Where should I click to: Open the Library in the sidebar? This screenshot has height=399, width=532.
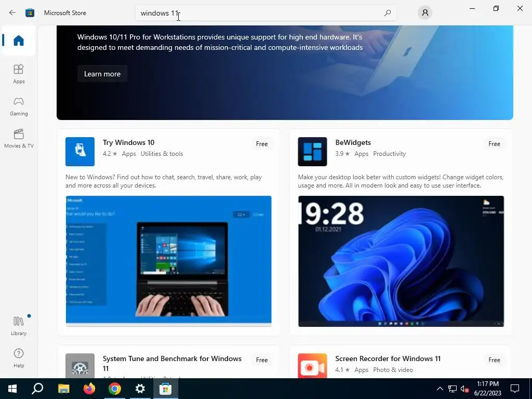tap(19, 326)
